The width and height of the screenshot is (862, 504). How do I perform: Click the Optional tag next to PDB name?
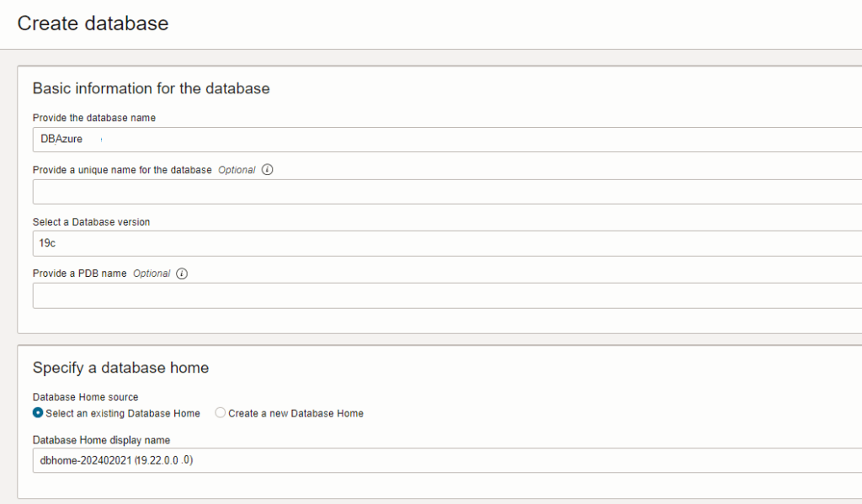click(x=152, y=273)
